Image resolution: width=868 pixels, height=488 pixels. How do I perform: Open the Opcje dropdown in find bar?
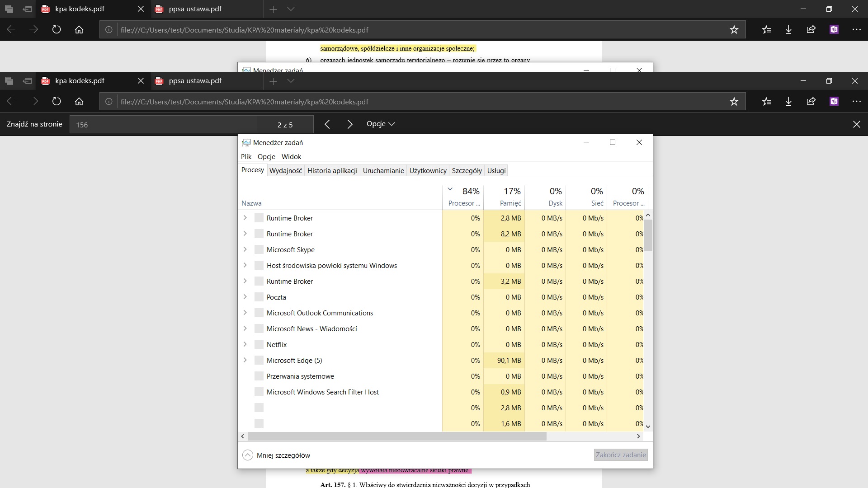(381, 124)
